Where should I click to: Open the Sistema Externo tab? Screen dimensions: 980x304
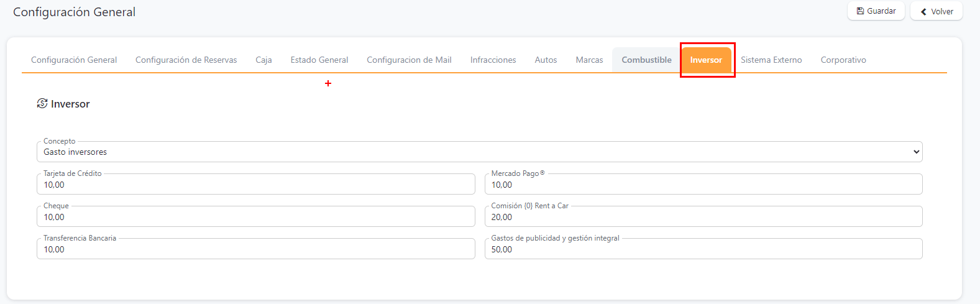click(771, 60)
